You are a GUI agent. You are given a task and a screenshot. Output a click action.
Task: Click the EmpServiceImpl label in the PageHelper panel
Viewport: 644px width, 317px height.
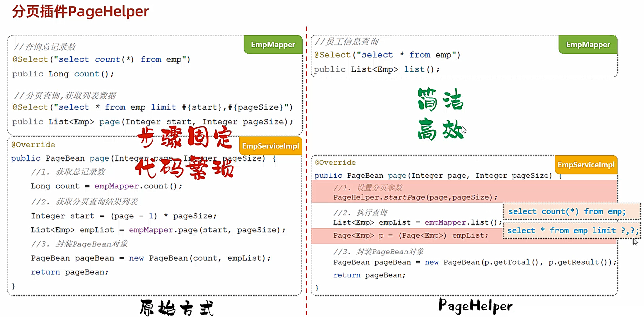[x=586, y=165]
